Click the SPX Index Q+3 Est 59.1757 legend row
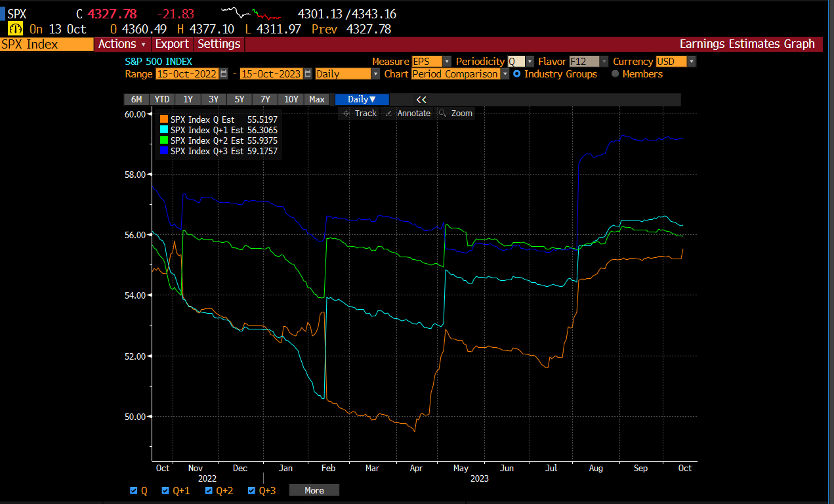This screenshot has height=504, width=834. point(219,151)
